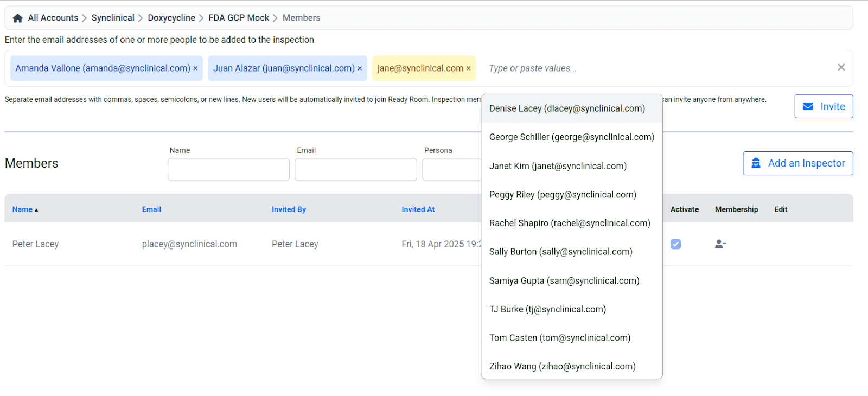Viewport: 868px width, 396px height.
Task: Choose George Schiller from dropdown list
Action: point(571,137)
